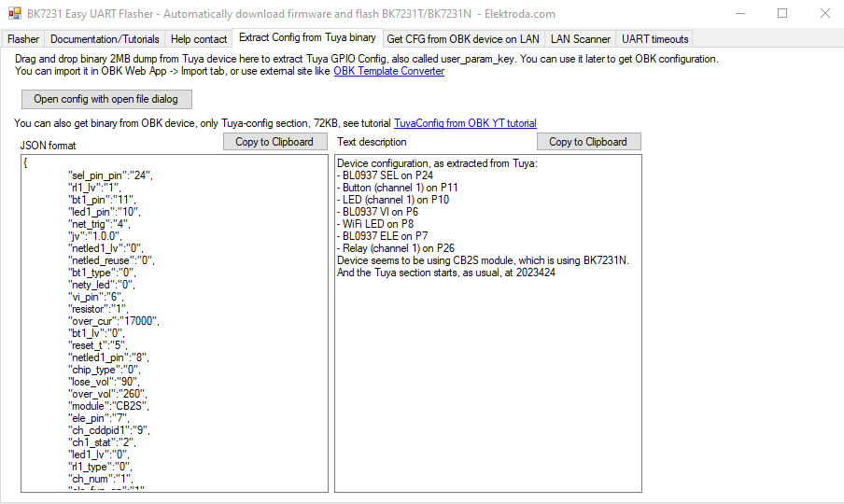Click the "netled1_pin":"8" JSON line

coord(108,357)
